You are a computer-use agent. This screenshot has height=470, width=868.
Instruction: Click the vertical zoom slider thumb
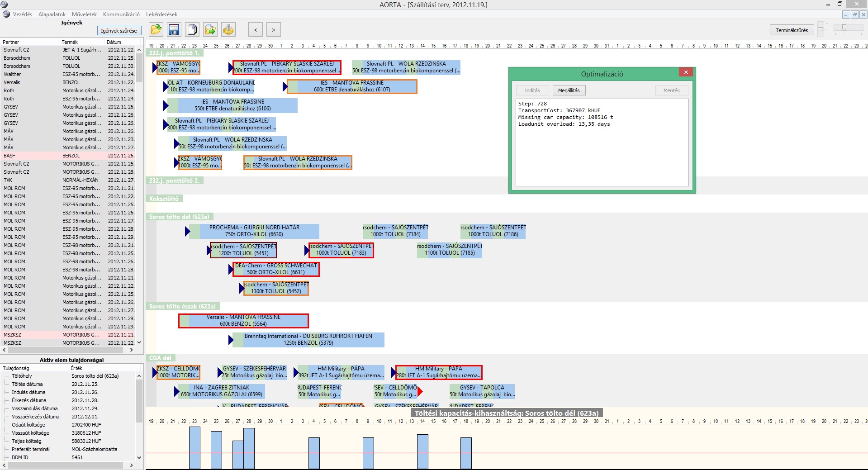(x=821, y=30)
